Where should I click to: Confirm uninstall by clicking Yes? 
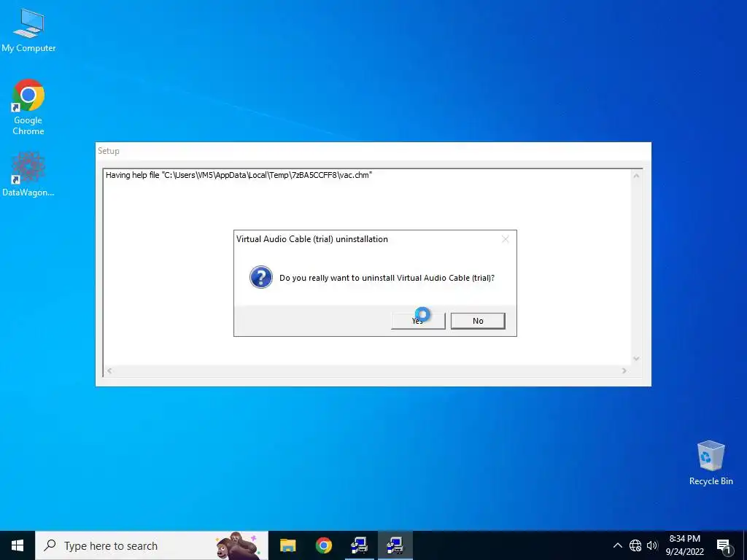pos(418,321)
